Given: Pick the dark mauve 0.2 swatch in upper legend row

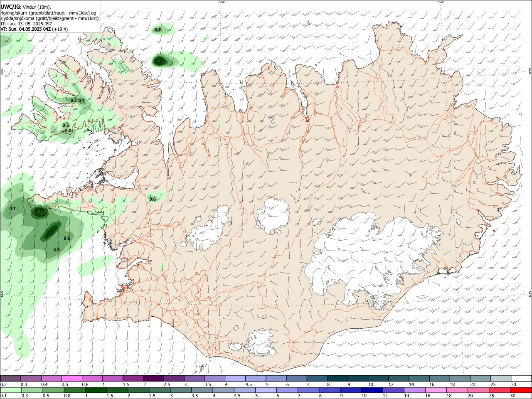Looking at the screenshot, I should 10,378.
